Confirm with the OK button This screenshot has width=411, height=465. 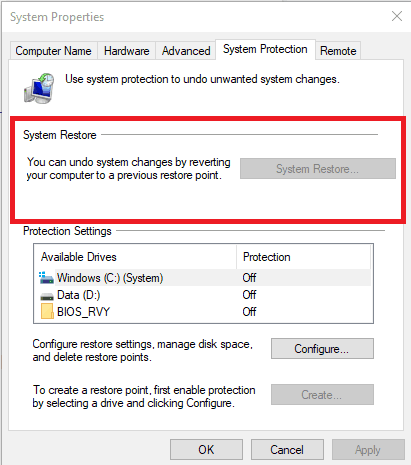pyautogui.click(x=206, y=450)
